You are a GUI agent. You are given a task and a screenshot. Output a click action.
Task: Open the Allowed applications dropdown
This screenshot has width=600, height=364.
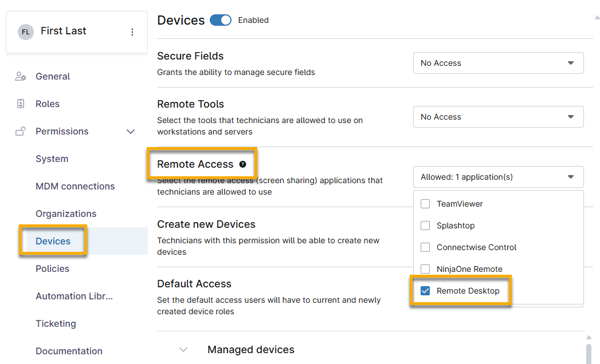pos(498,177)
